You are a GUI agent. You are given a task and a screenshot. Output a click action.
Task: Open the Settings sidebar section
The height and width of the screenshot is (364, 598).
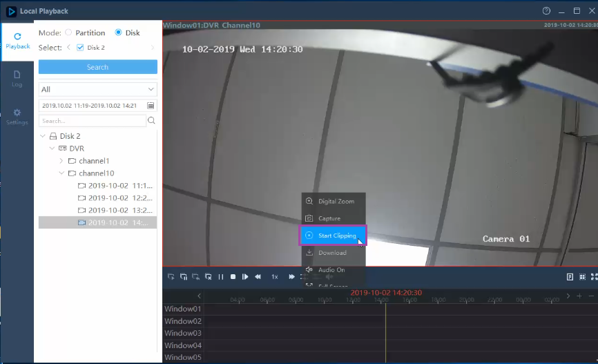(x=17, y=117)
